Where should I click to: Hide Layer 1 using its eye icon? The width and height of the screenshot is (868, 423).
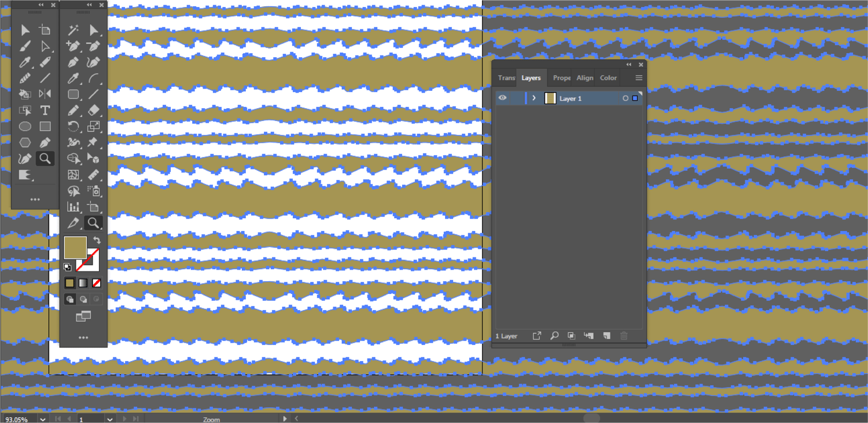pyautogui.click(x=502, y=98)
